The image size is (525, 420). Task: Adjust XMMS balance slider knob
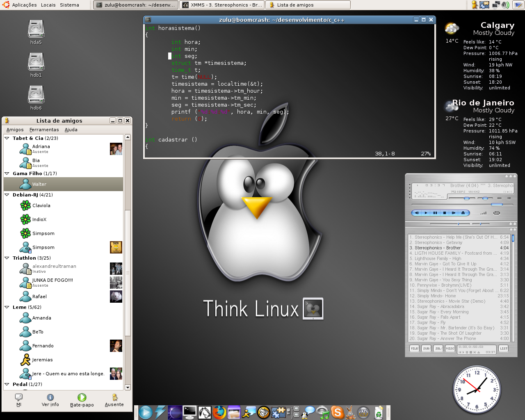pyautogui.click(x=485, y=199)
